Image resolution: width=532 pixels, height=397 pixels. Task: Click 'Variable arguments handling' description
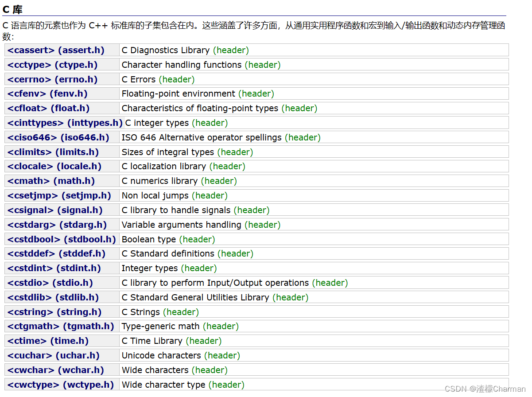(x=182, y=225)
